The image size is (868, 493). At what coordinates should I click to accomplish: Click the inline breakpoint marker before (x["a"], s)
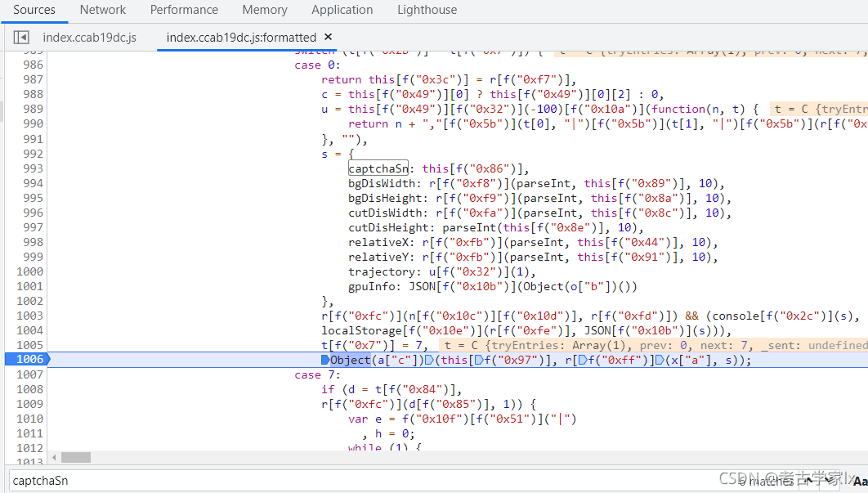click(660, 360)
